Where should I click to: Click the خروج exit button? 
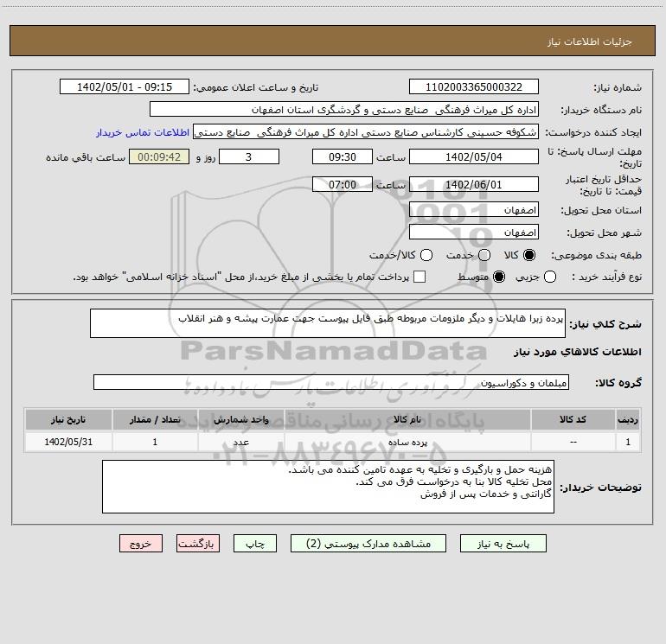pyautogui.click(x=141, y=544)
